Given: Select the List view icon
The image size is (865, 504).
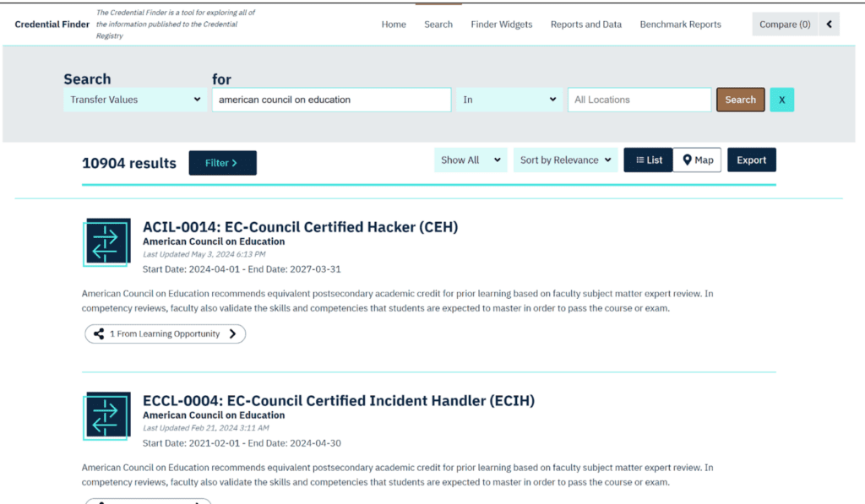Looking at the screenshot, I should coord(648,160).
